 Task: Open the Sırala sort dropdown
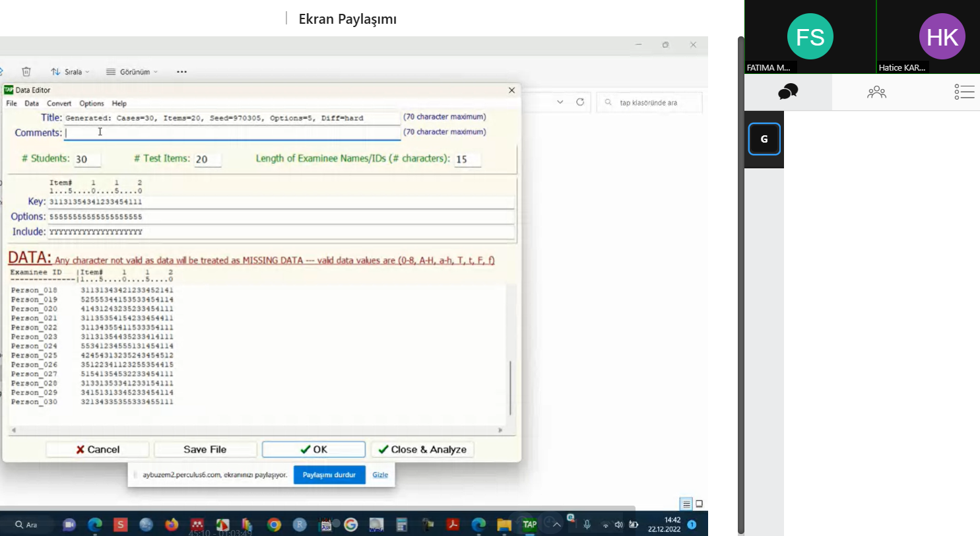click(x=70, y=71)
